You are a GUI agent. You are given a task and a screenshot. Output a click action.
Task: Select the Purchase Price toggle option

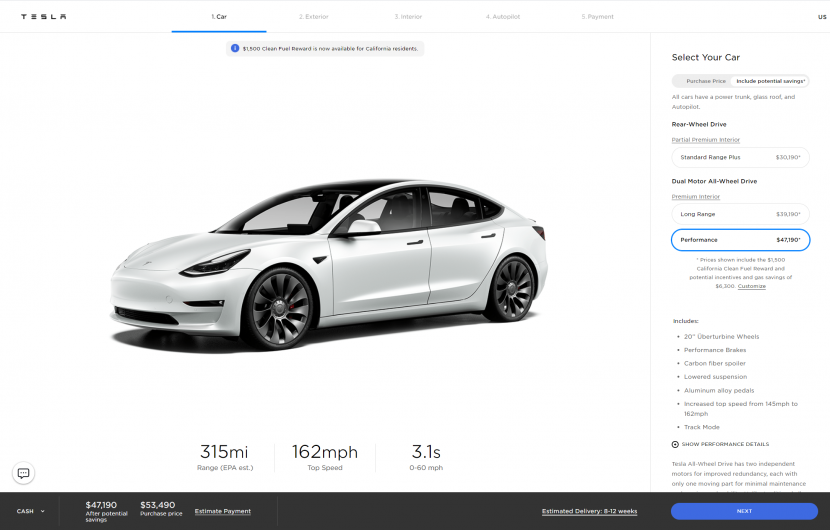706,81
